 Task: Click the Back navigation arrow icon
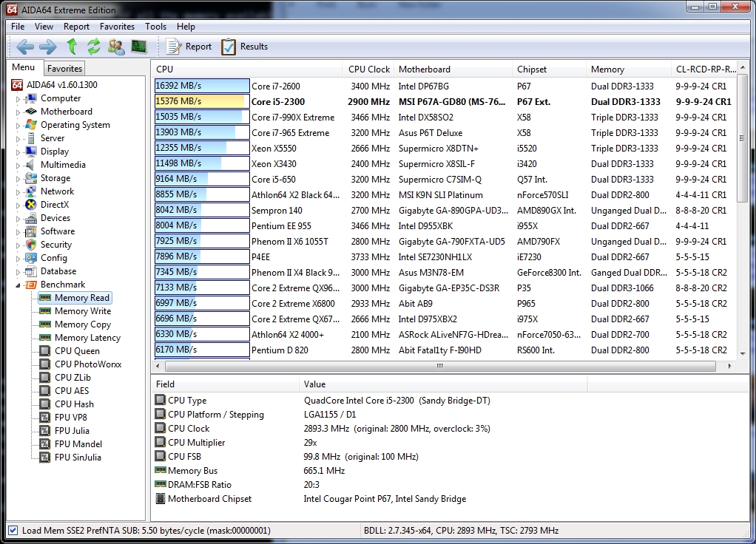click(x=25, y=47)
